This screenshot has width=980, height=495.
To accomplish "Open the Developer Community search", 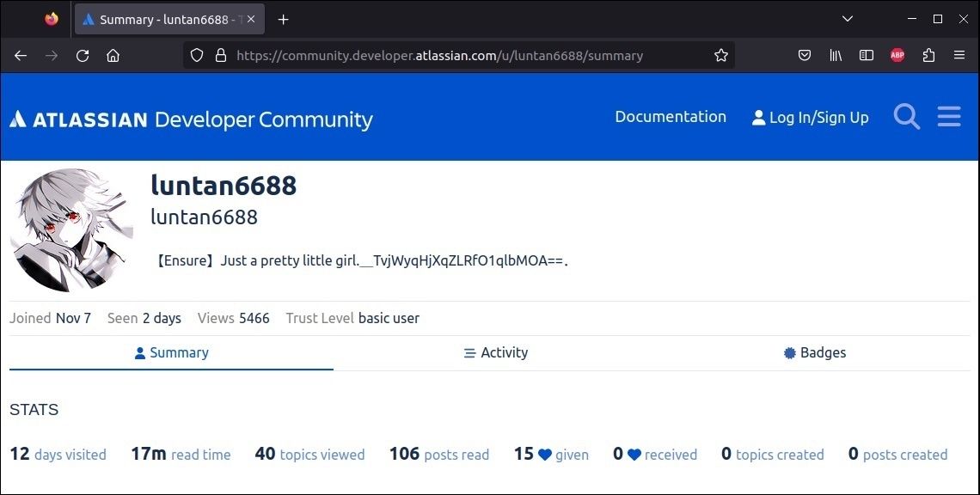I will point(906,116).
